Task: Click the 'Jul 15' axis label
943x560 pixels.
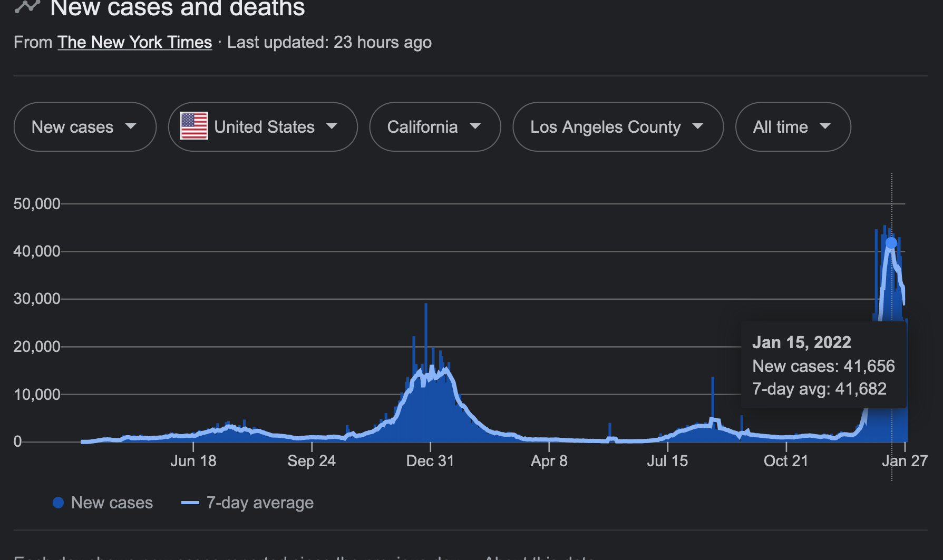Action: [667, 461]
